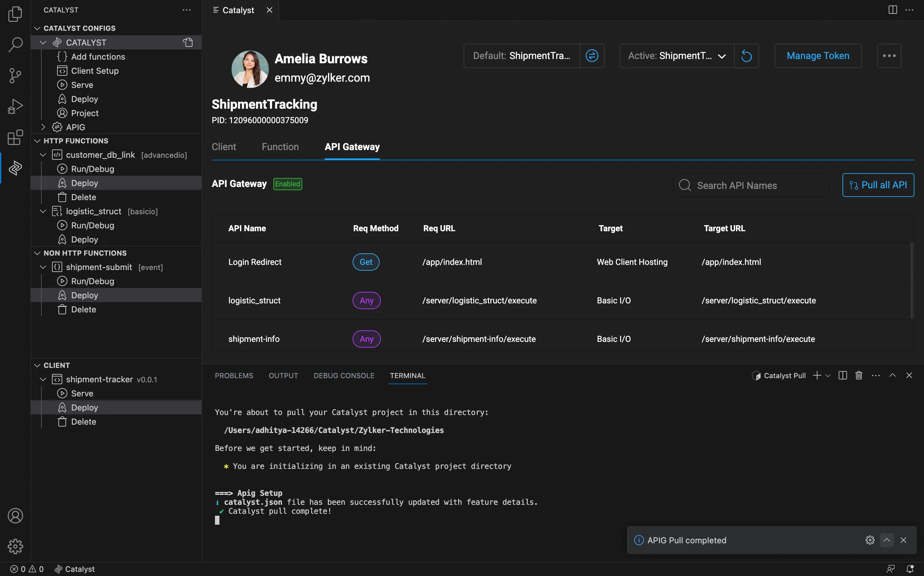Click into Search API Names field
Image resolution: width=924 pixels, height=576 pixels.
click(751, 185)
